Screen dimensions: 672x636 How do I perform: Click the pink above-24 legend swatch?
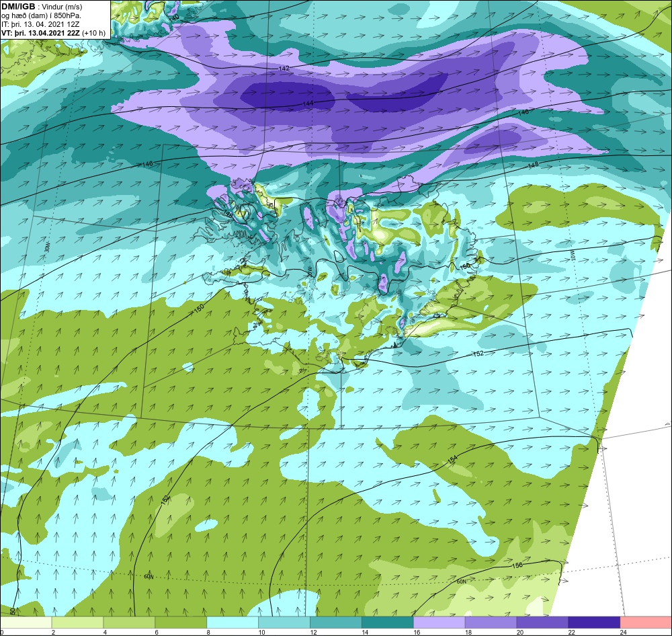coord(646,623)
